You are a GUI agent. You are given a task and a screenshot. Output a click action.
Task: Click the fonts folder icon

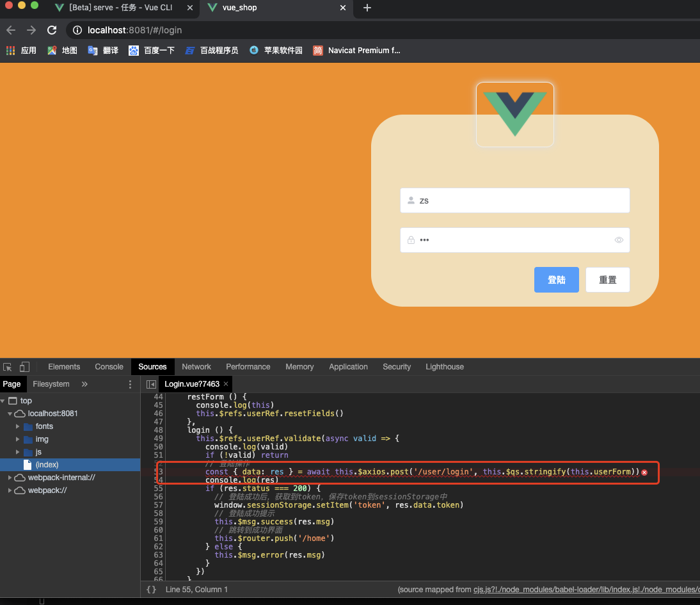click(x=28, y=427)
